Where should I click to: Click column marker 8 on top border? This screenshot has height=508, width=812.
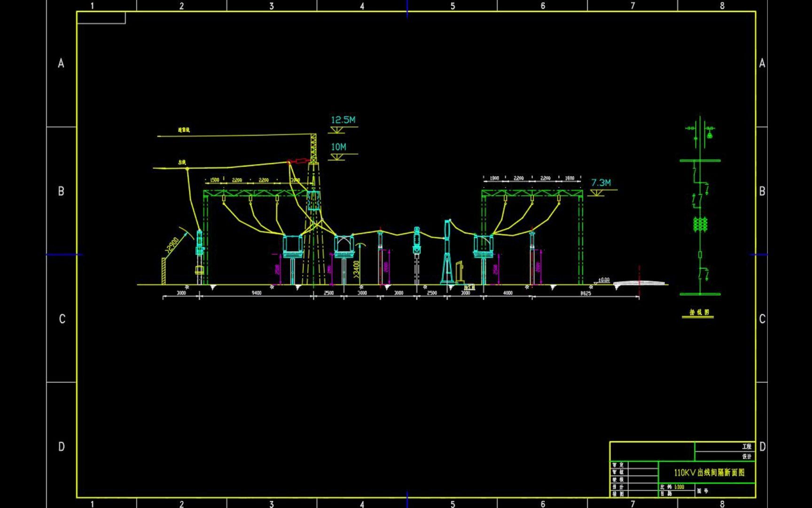tap(722, 6)
